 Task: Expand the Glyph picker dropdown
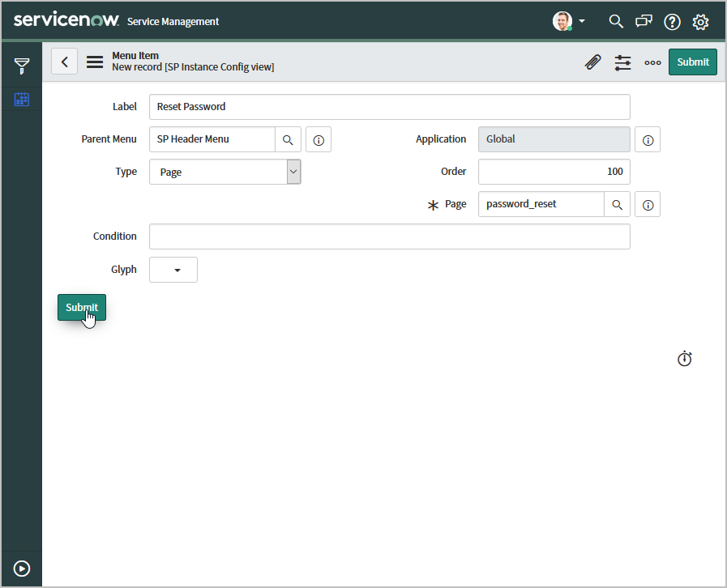click(x=173, y=270)
